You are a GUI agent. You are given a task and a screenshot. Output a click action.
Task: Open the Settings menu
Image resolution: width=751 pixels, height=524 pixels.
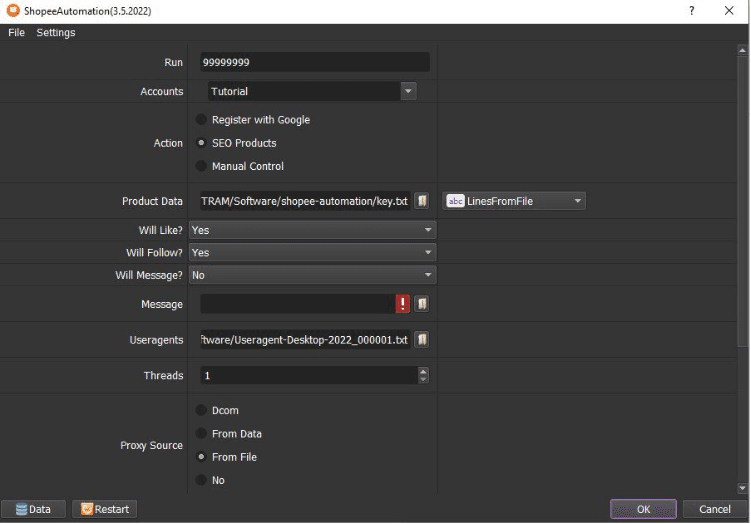coord(56,32)
